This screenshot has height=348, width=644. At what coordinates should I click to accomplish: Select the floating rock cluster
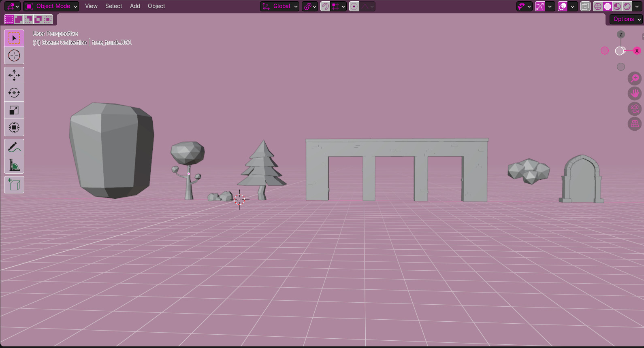[529, 171]
